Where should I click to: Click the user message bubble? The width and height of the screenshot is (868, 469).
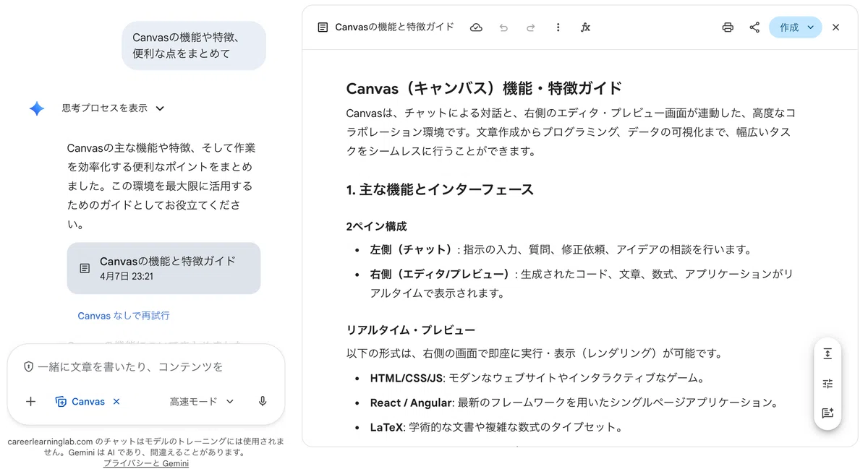click(x=194, y=46)
